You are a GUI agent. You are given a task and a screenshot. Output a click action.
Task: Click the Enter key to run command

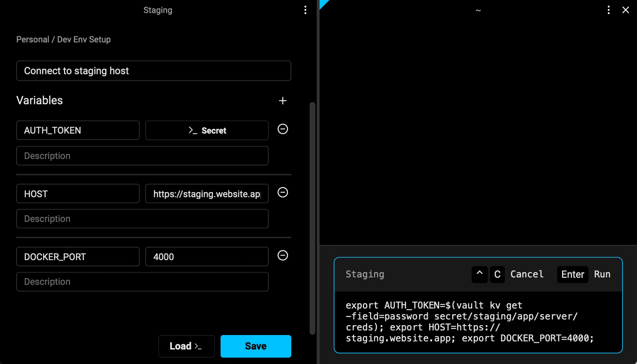tap(572, 275)
